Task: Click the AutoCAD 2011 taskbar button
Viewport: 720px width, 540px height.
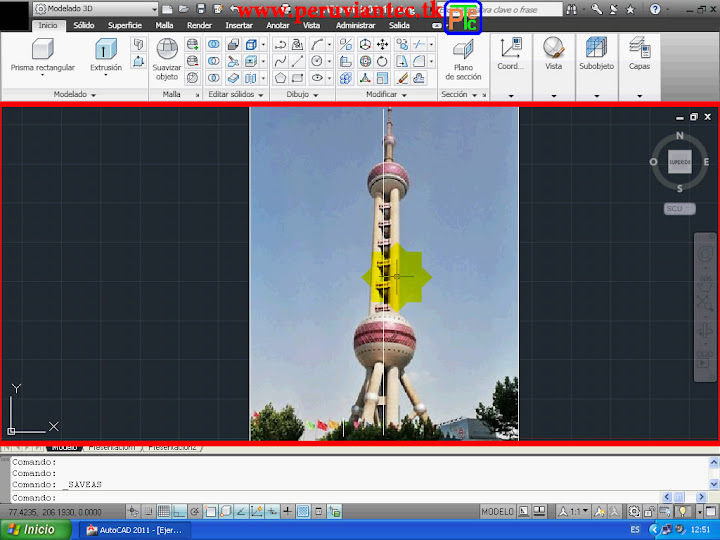Action: [134, 530]
